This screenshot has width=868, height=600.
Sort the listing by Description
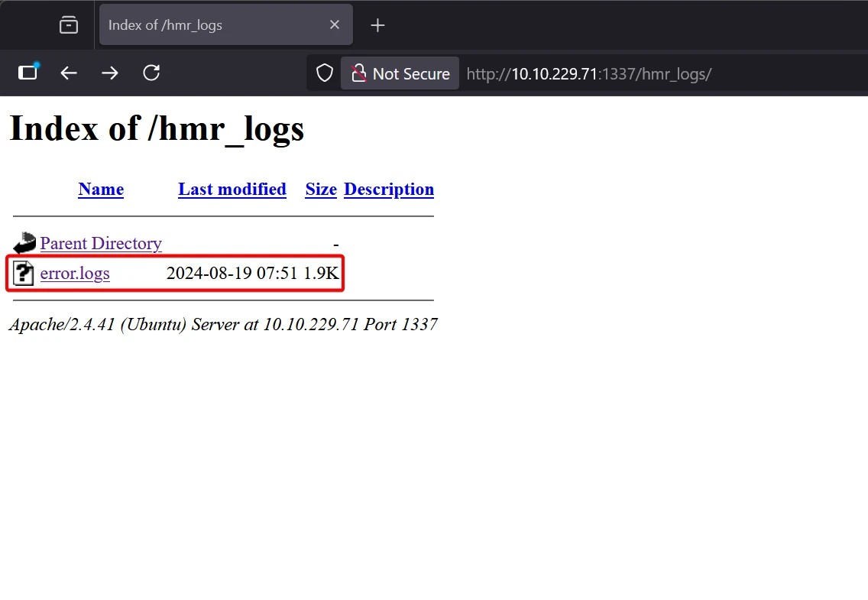pyautogui.click(x=389, y=190)
